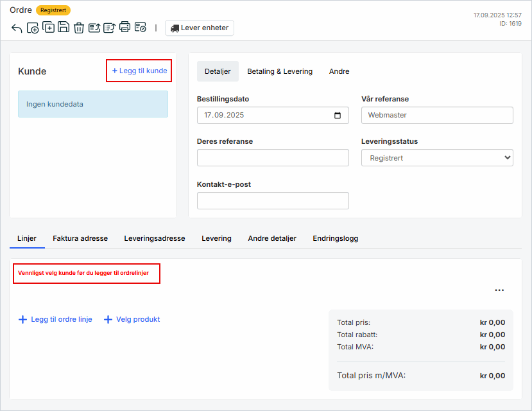The height and width of the screenshot is (411, 532).
Task: Focus the Deres referanse input field
Action: pyautogui.click(x=273, y=158)
